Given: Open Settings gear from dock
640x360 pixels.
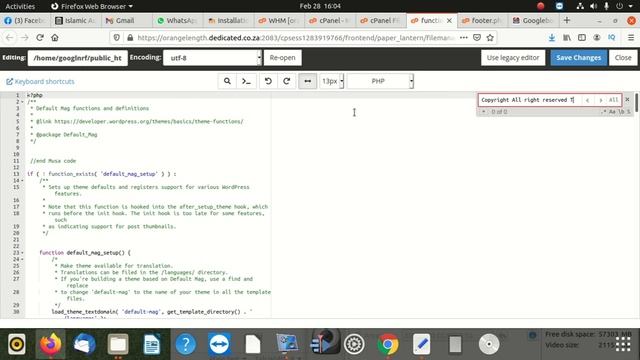Looking at the screenshot, I should 354,344.
